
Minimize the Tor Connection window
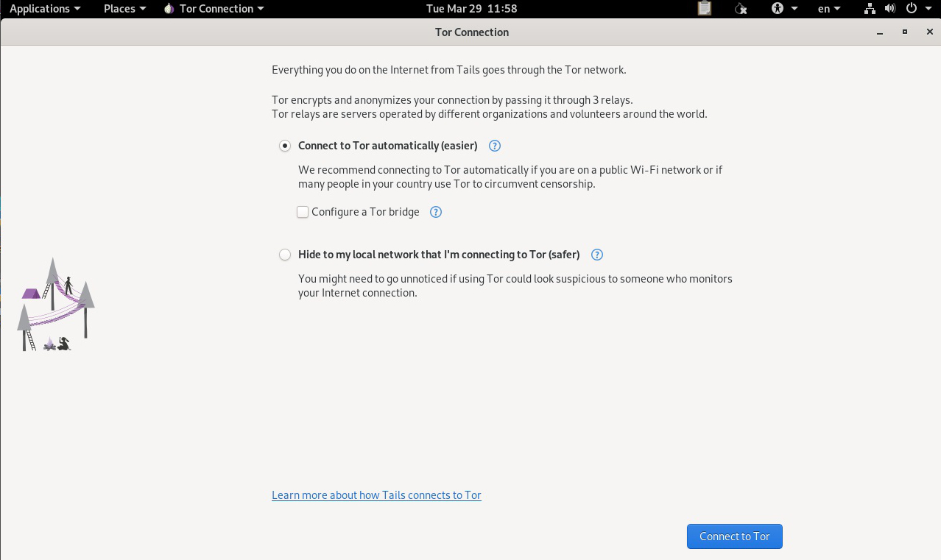(x=880, y=32)
